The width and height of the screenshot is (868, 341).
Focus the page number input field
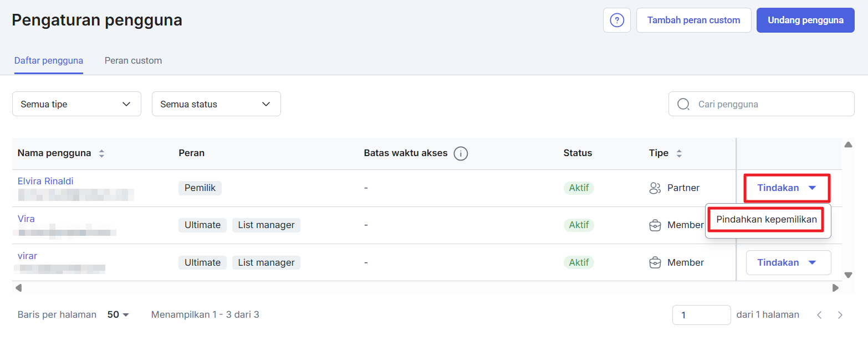click(x=701, y=315)
